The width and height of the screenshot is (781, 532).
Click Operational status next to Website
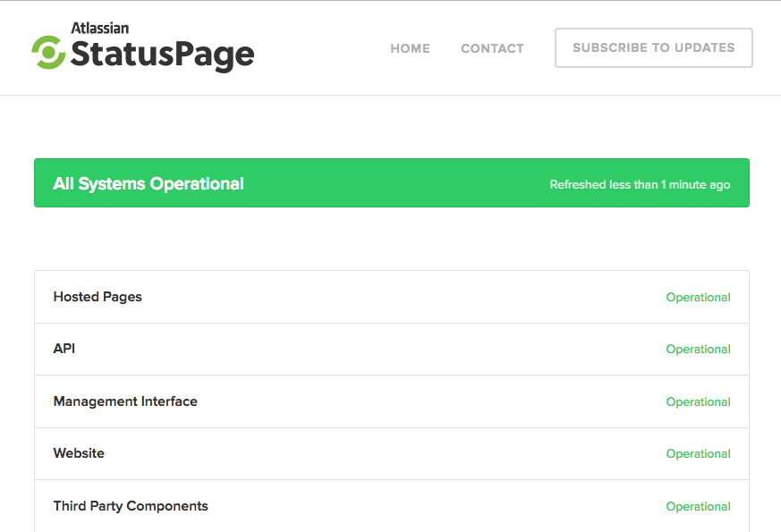pyautogui.click(x=698, y=454)
